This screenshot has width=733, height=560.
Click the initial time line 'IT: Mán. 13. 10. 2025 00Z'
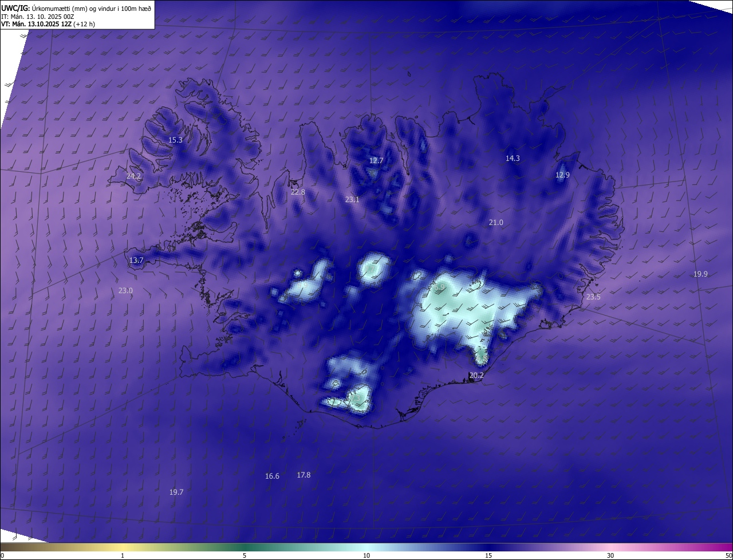pyautogui.click(x=39, y=17)
